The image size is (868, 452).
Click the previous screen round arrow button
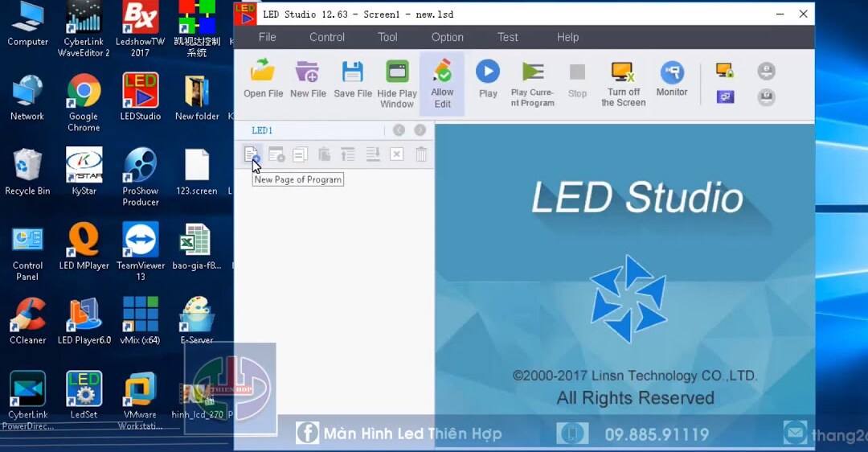click(399, 130)
